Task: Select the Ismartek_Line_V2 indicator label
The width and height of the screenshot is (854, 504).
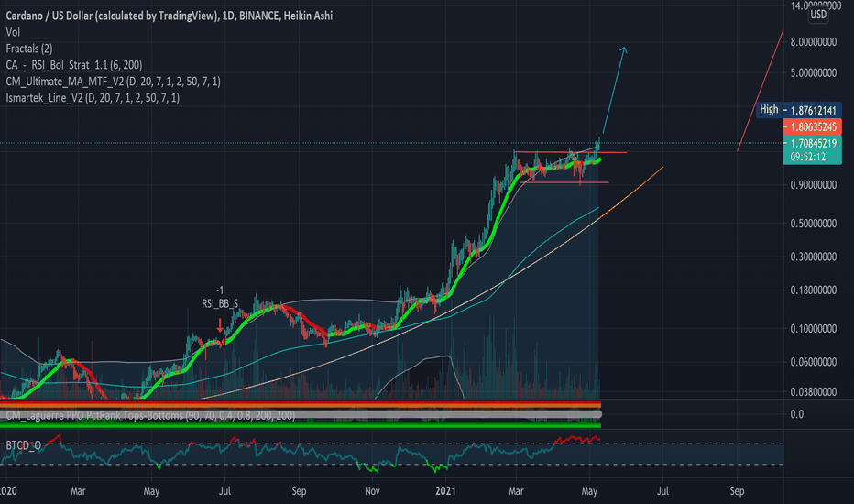Action: point(92,97)
